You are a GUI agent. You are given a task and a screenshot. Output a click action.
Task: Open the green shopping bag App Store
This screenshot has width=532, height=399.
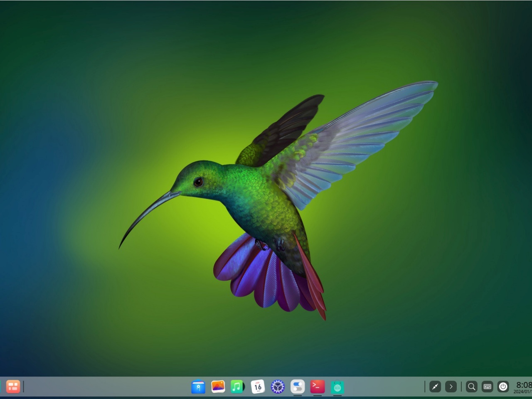click(x=337, y=387)
